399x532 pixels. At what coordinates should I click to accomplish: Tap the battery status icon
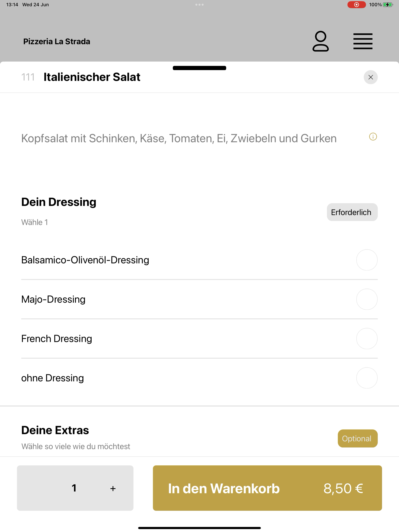coord(388,4)
